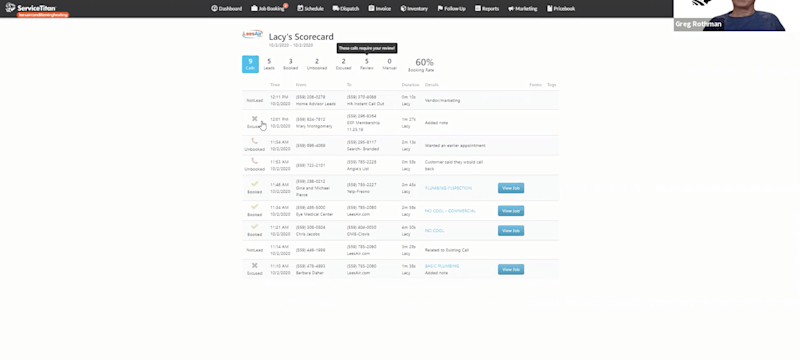Click the Tags column header

(x=552, y=85)
